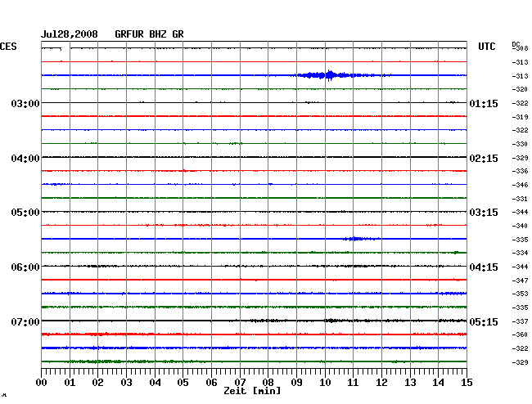Select the 05:00 local time label
The width and height of the screenshot is (532, 404).
(25, 213)
